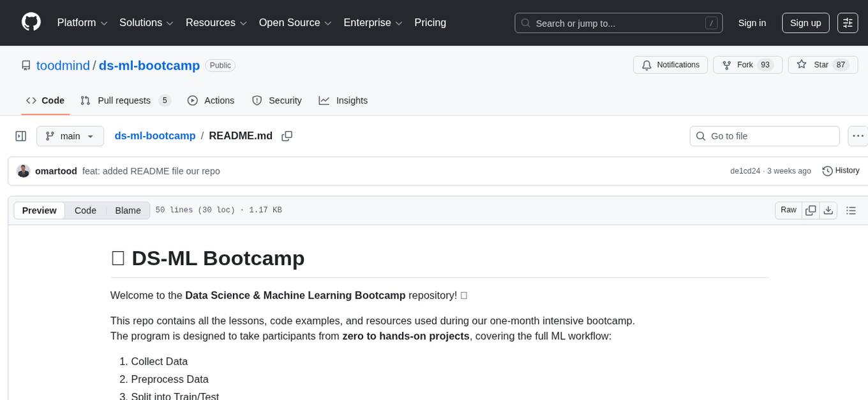Open the toodmind profile link
Image resolution: width=868 pixels, height=400 pixels.
click(x=63, y=65)
